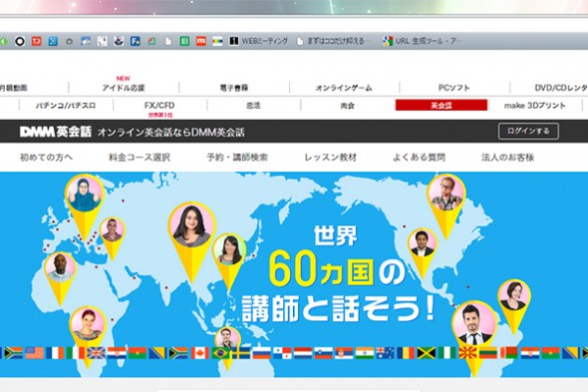
Task: Open the red TD bookmark icon
Action: coord(36,41)
